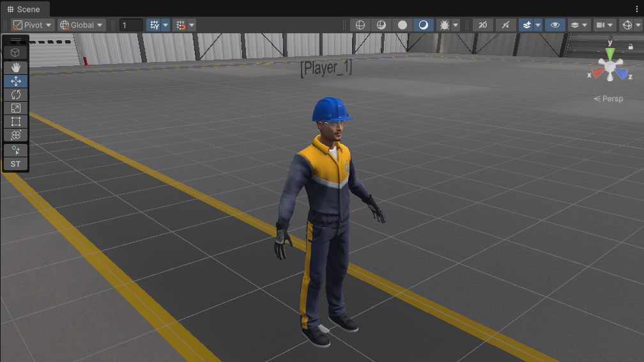The width and height of the screenshot is (644, 362).
Task: Open the Global handle rotation dropdown
Action: (82, 25)
